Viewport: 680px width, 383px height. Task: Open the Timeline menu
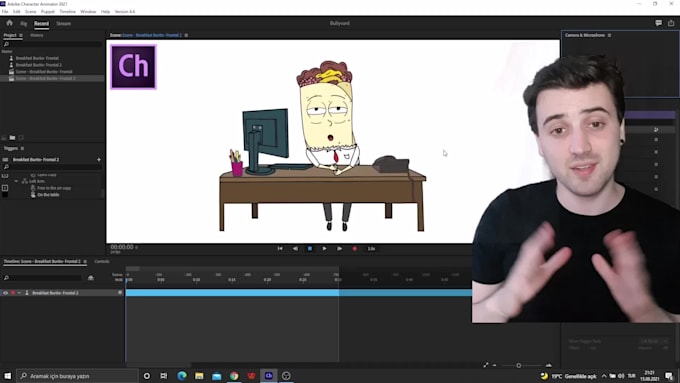pos(67,12)
